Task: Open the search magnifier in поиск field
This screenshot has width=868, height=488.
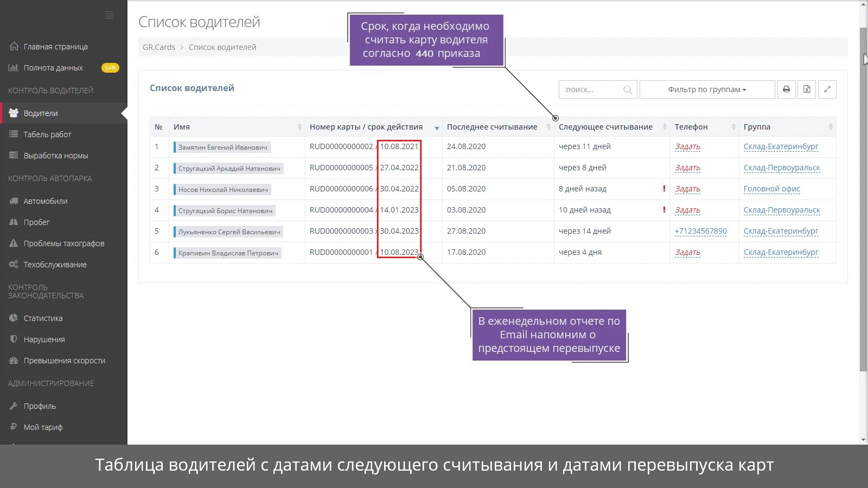Action: point(628,89)
